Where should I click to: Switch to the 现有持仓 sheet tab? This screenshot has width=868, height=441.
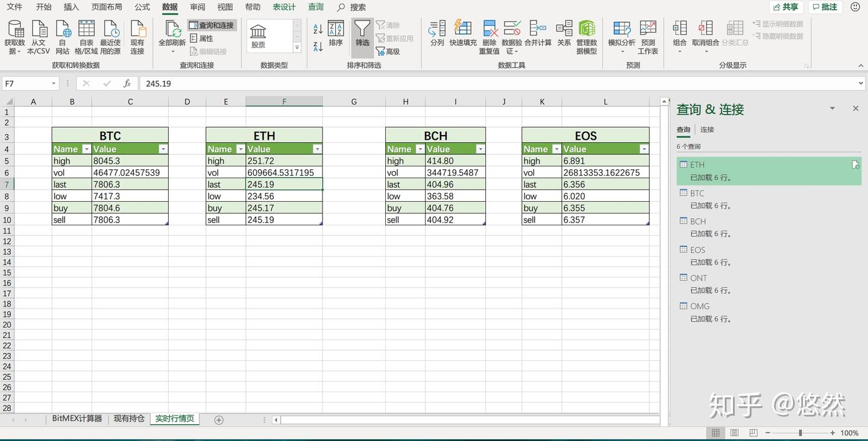click(129, 419)
